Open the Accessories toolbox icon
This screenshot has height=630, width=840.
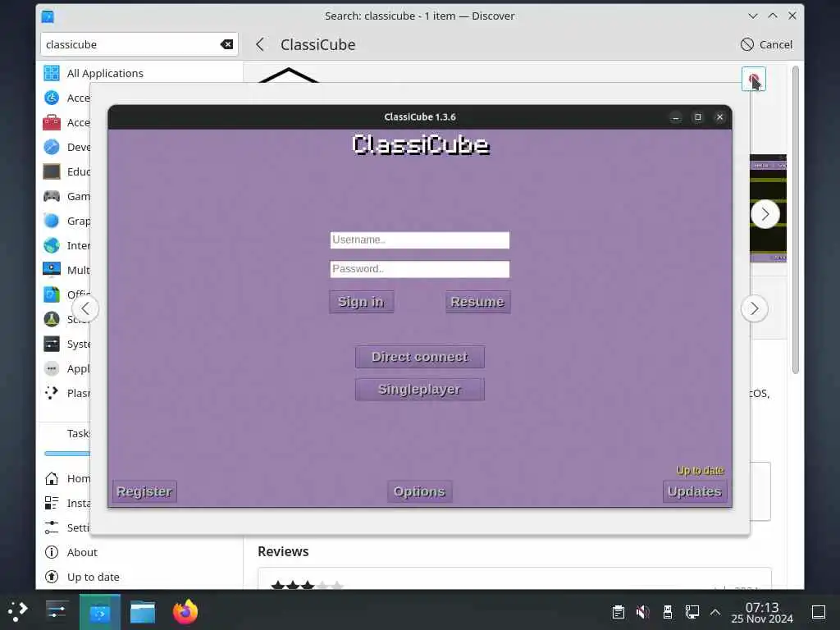(52, 123)
